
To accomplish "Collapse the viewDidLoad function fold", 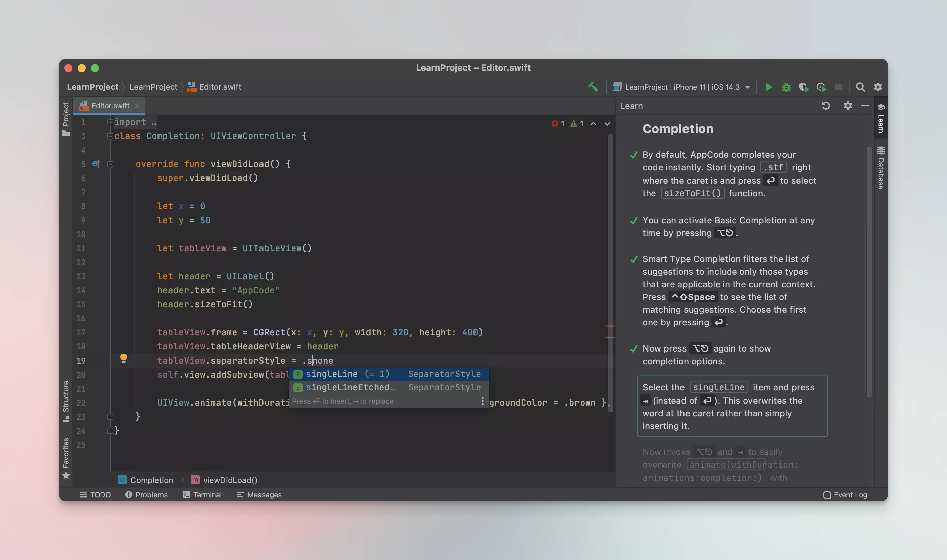I will point(110,164).
